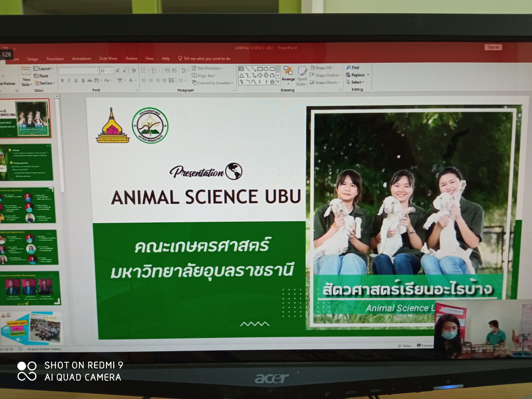Open the font name combo box
Image resolution: width=532 pixels, height=399 pixels.
tap(79, 71)
